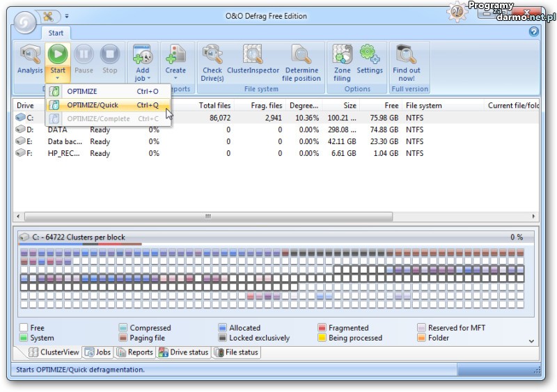The height and width of the screenshot is (392, 557).
Task: Expand the Create reports dropdown
Action: pos(175,75)
